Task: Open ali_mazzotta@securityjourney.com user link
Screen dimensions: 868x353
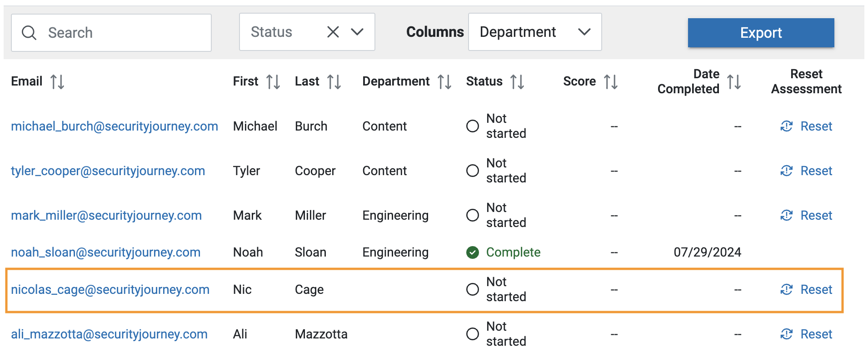Action: [x=109, y=334]
